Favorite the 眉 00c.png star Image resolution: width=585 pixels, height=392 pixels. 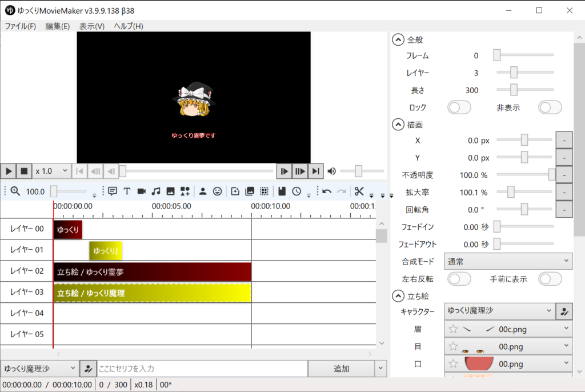[x=453, y=329]
